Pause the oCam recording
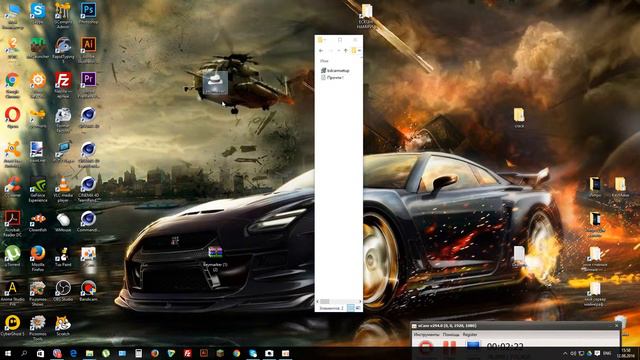Screen dimensions: 640x360 (x=449, y=346)
